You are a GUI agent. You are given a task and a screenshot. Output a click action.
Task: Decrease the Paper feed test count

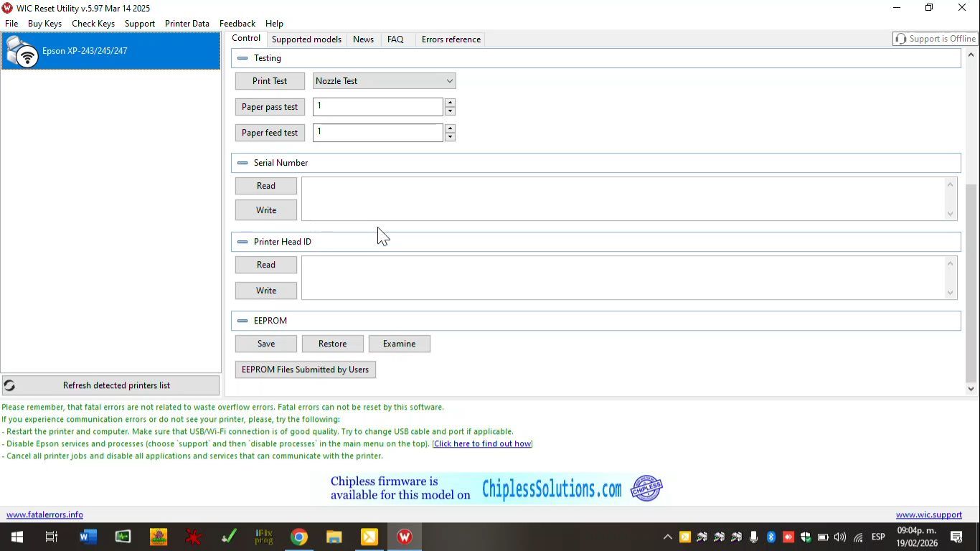[x=450, y=137]
